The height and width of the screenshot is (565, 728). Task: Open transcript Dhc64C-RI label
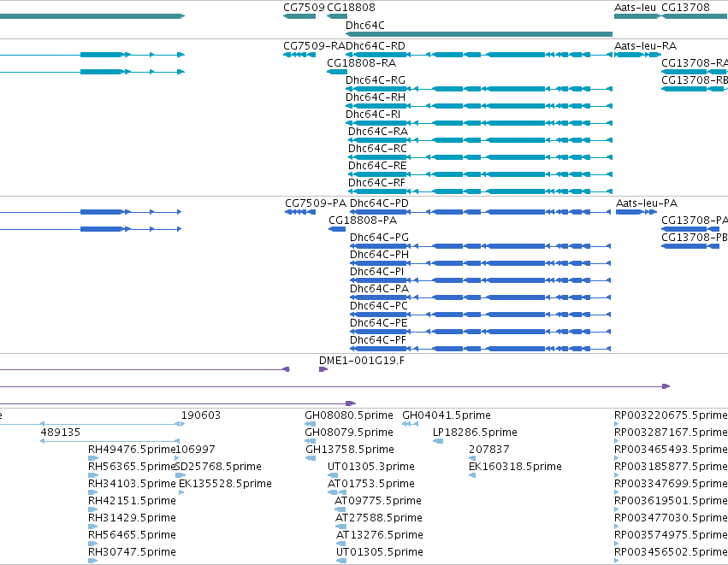click(373, 115)
